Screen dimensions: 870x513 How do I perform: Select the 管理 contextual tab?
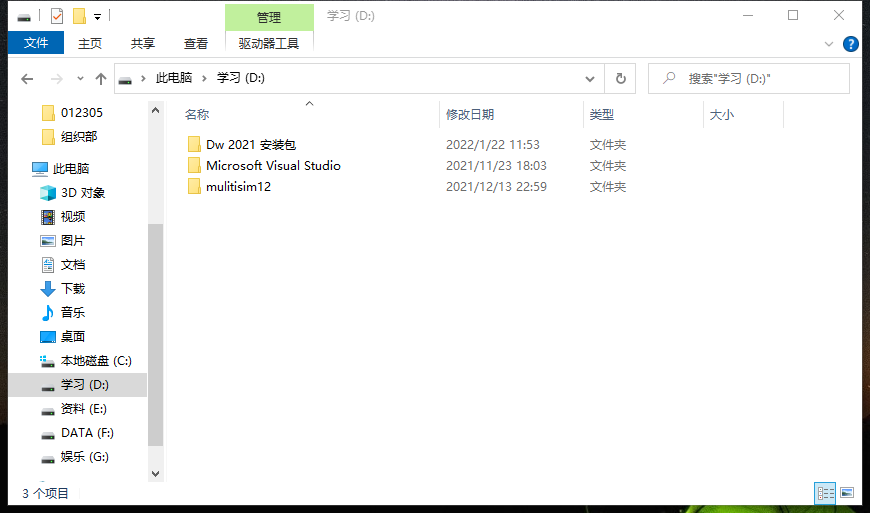[x=269, y=17]
